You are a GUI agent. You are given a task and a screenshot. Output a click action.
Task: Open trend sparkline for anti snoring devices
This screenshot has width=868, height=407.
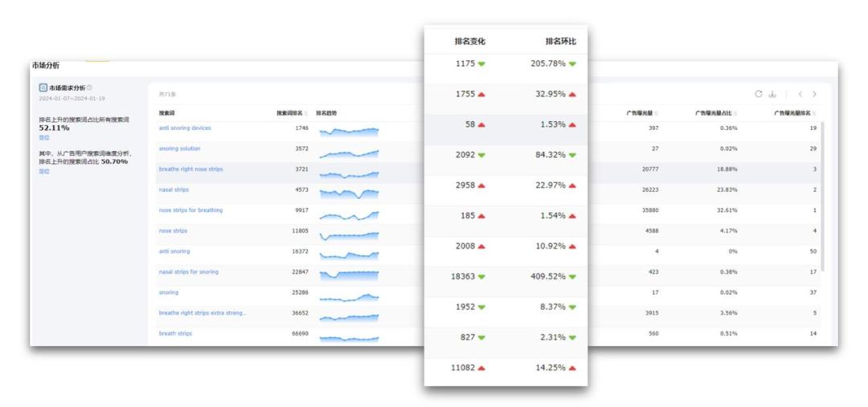click(350, 132)
